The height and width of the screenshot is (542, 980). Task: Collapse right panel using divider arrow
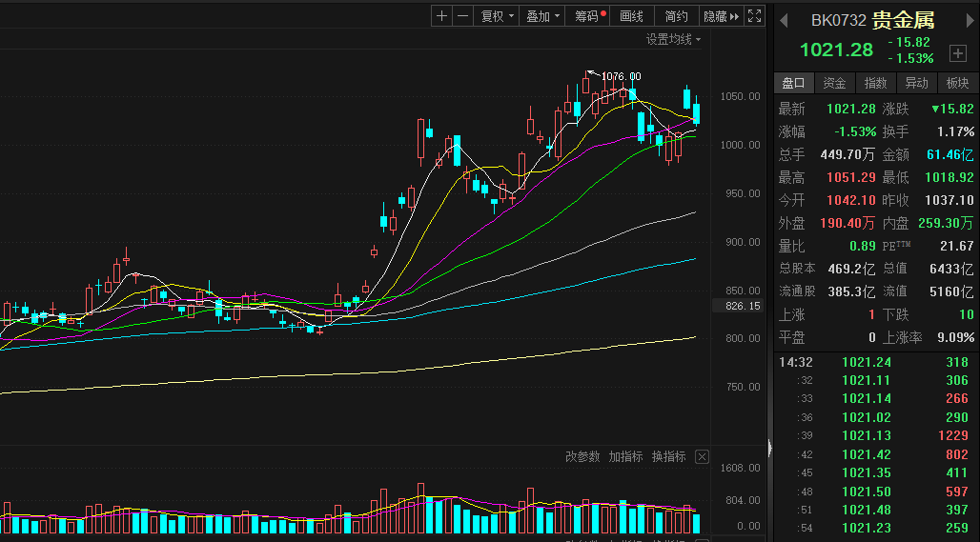pyautogui.click(x=770, y=444)
